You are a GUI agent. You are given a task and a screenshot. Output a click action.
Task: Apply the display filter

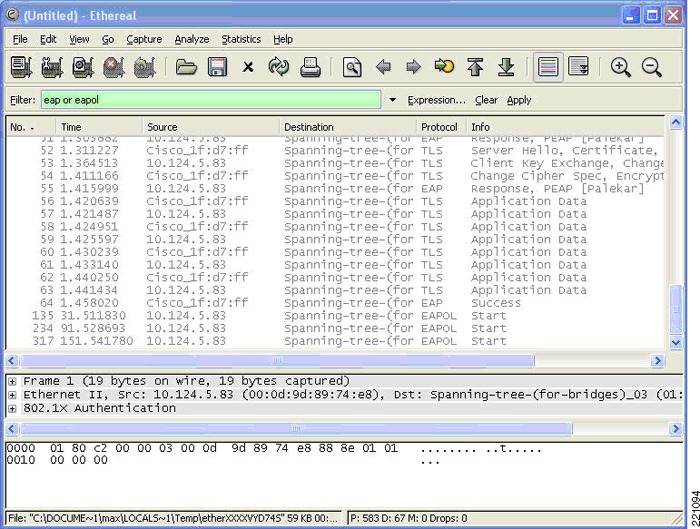coord(519,100)
